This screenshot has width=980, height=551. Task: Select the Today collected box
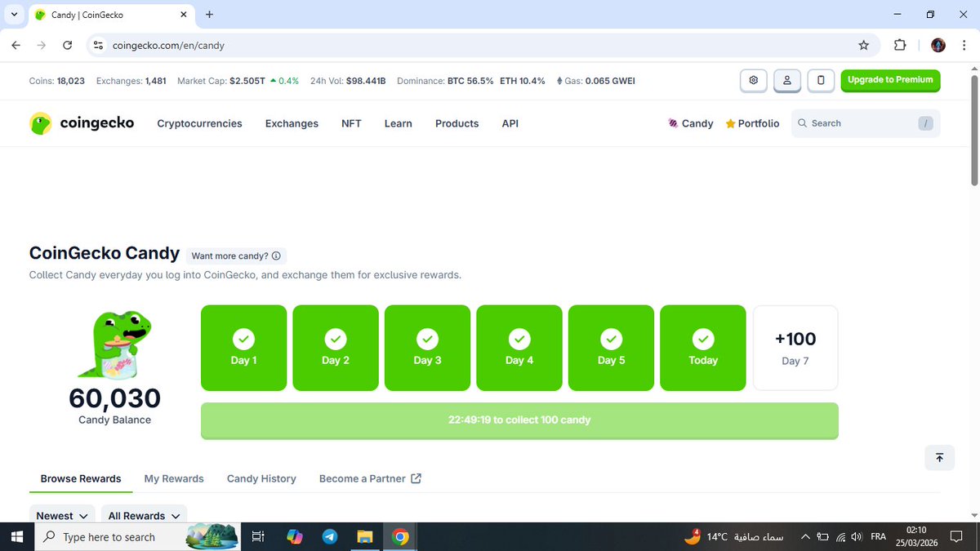[703, 348]
